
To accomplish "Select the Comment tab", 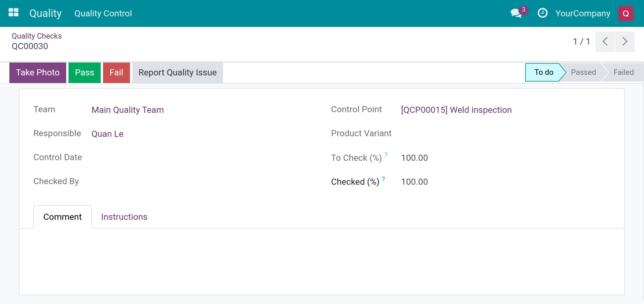I will click(x=62, y=217).
